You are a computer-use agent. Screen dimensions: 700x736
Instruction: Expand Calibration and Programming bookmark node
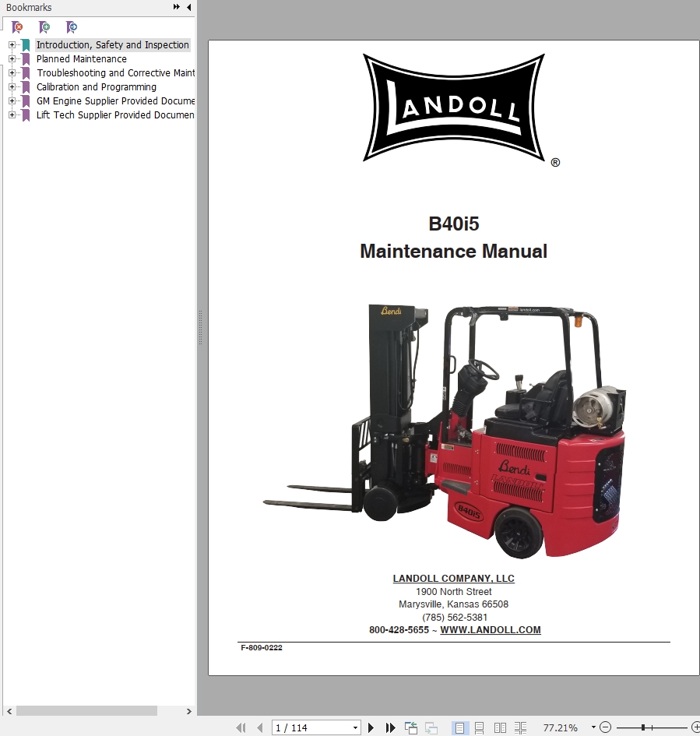coord(12,87)
